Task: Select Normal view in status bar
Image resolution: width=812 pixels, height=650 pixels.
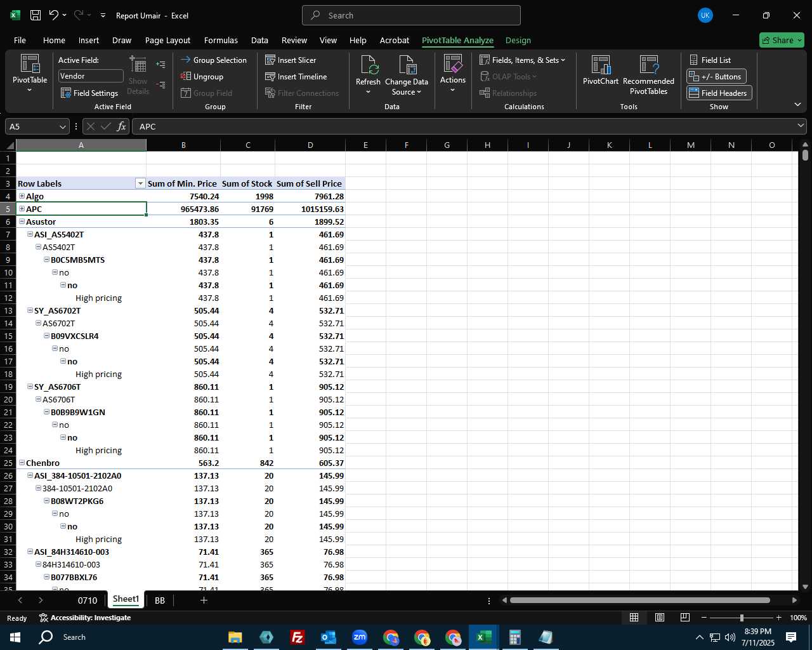Action: click(x=634, y=617)
